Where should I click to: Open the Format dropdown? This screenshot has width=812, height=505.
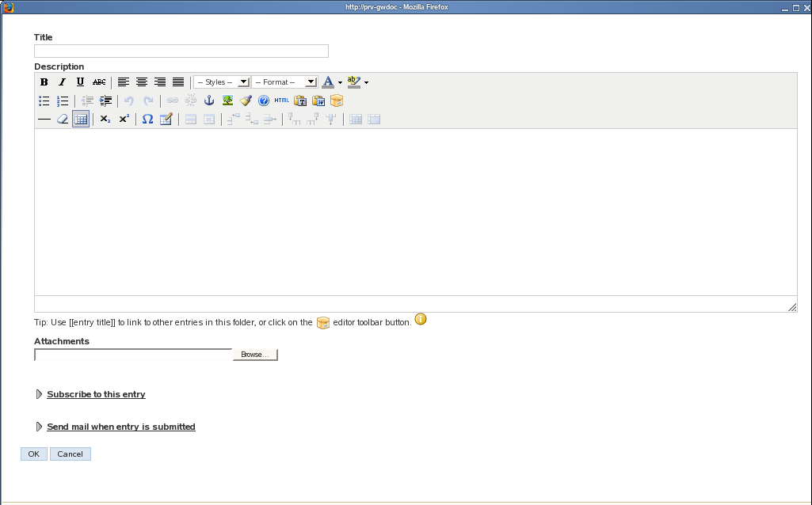(284, 82)
